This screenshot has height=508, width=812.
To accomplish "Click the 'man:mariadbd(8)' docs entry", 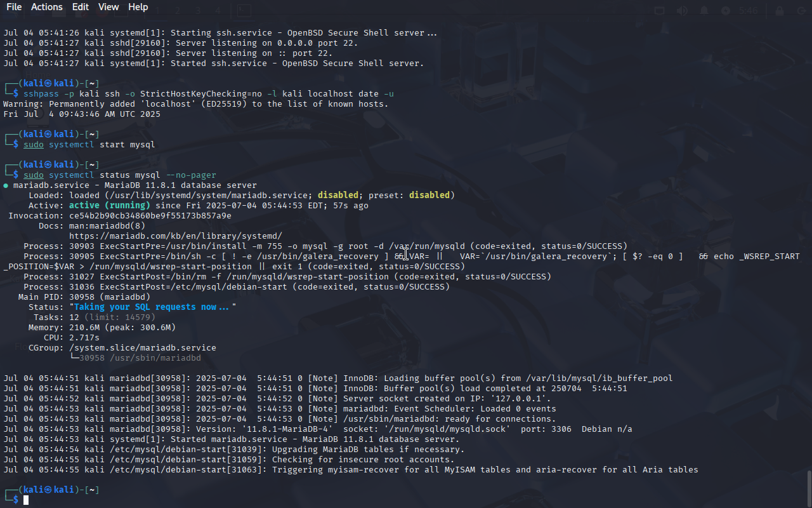I will [107, 225].
